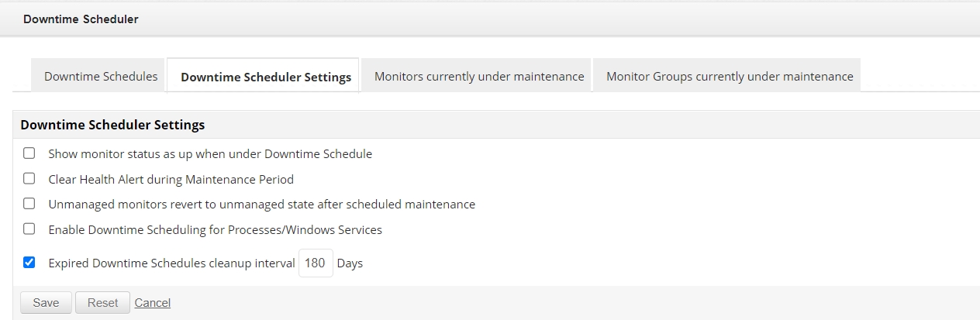
Task: Check the unmanaged monitors revert checkbox
Action: (x=29, y=204)
